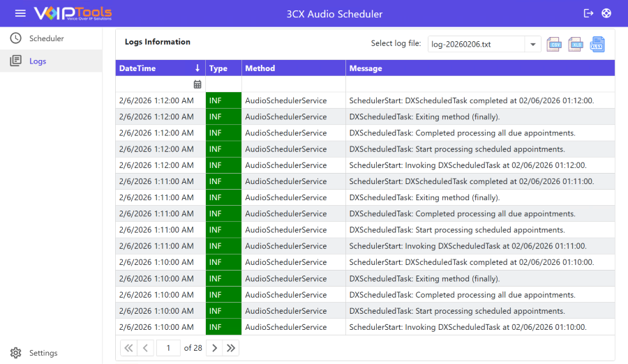Open Scheduler in the sidebar

[x=46, y=38]
